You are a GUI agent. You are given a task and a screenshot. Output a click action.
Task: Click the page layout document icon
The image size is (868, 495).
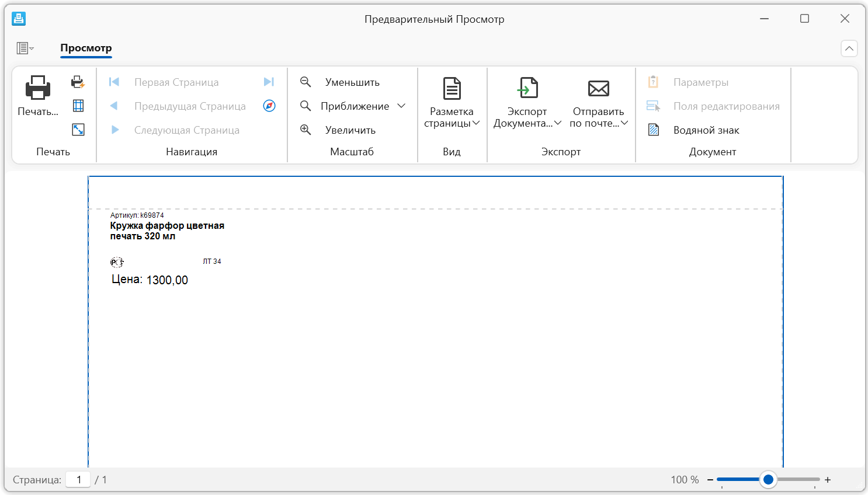452,89
